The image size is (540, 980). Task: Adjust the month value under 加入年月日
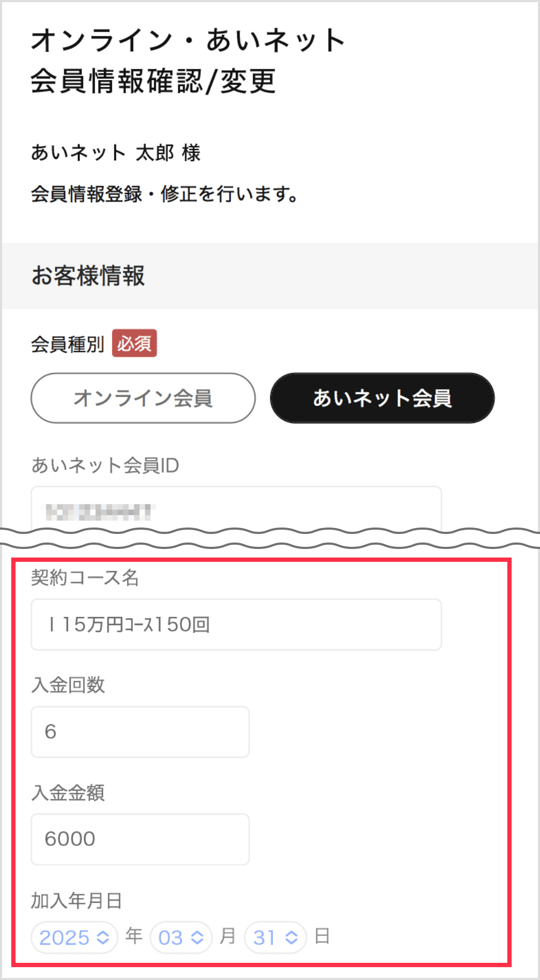pos(181,938)
